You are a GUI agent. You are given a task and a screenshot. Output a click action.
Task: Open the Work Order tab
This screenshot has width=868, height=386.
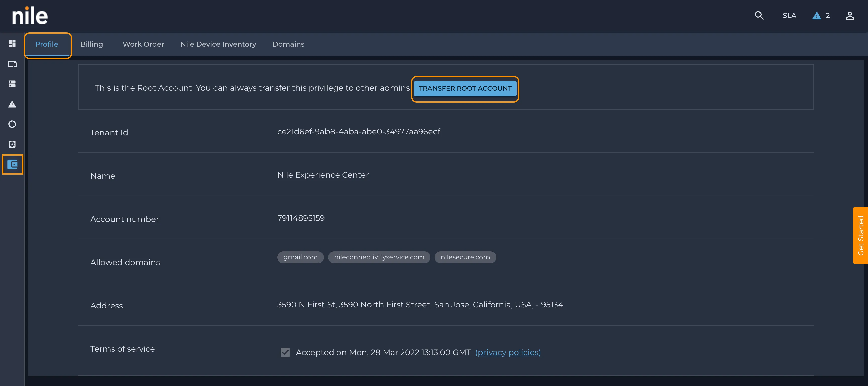[143, 44]
